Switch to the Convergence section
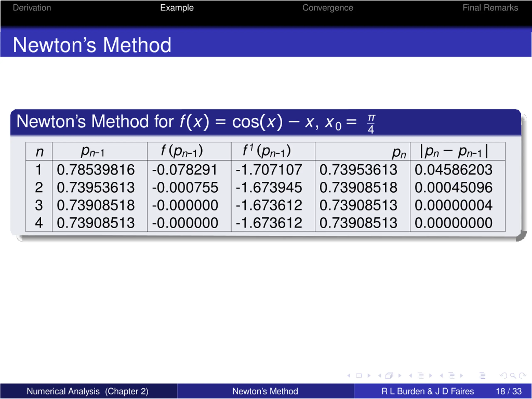The height and width of the screenshot is (399, 532). coord(328,8)
